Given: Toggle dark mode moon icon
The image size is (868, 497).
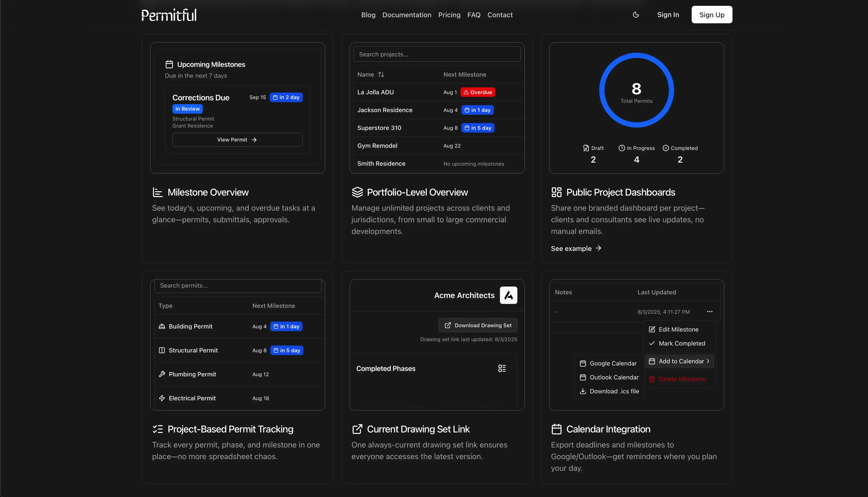Looking at the screenshot, I should click(x=636, y=15).
